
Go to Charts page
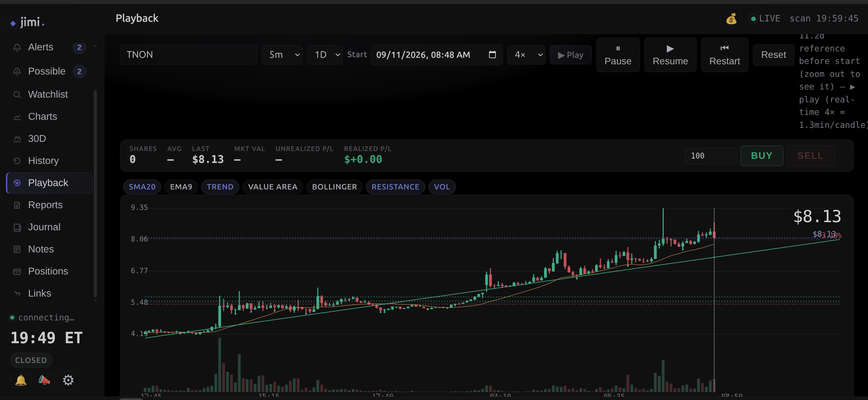pyautogui.click(x=49, y=116)
